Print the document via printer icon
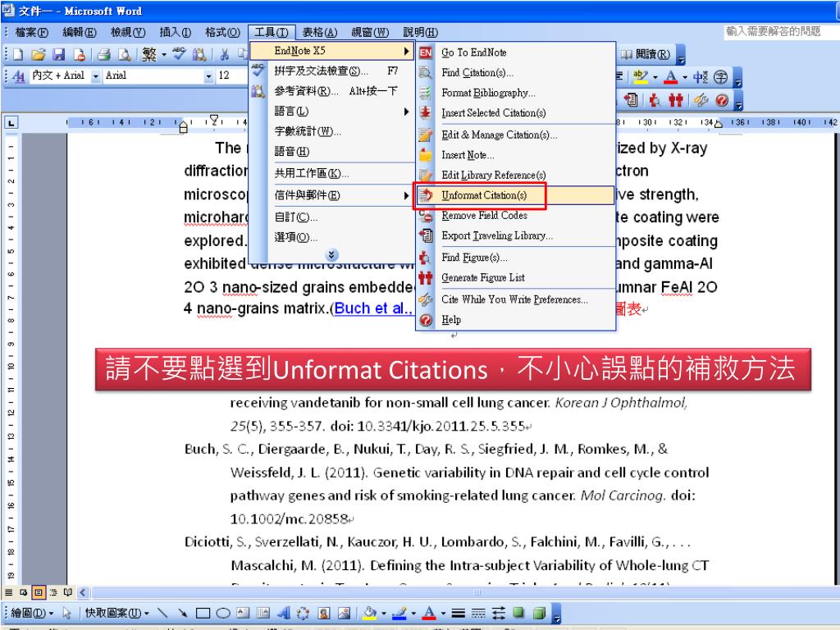This screenshot has height=630, width=840. point(104,54)
